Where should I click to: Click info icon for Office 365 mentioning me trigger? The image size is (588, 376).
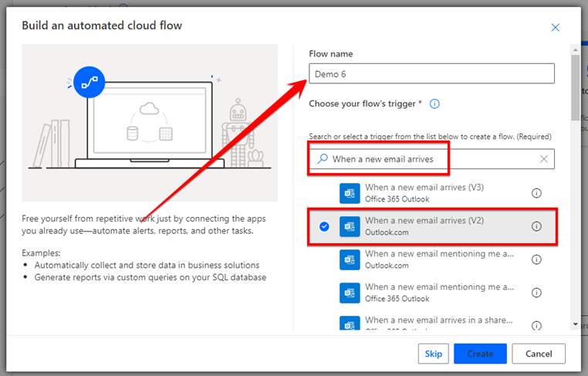tap(536, 293)
